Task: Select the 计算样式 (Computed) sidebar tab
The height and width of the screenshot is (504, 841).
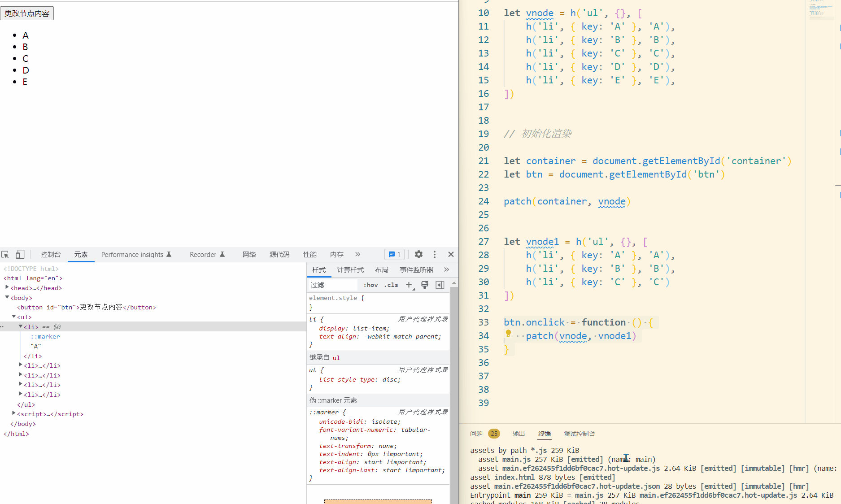Action: (350, 270)
